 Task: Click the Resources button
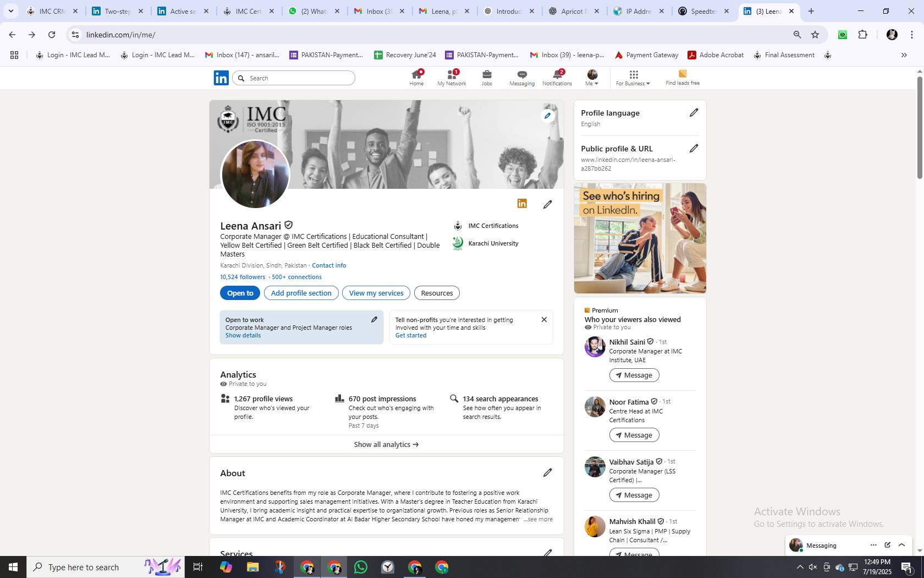(x=437, y=293)
